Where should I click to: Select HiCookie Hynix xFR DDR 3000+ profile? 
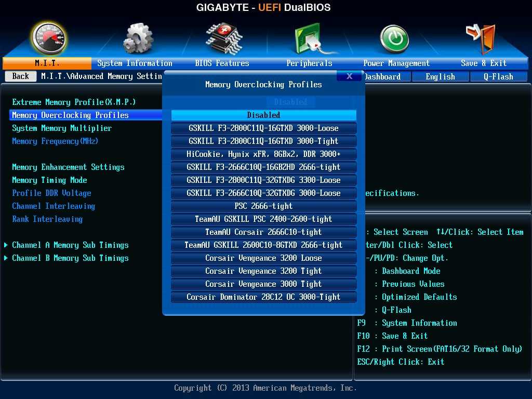coord(263,154)
